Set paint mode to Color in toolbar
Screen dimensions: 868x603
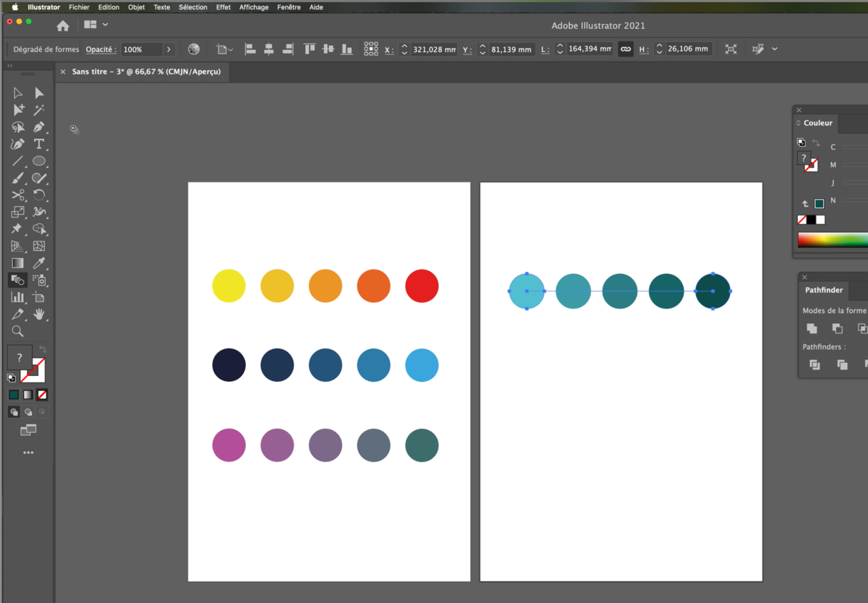(14, 395)
